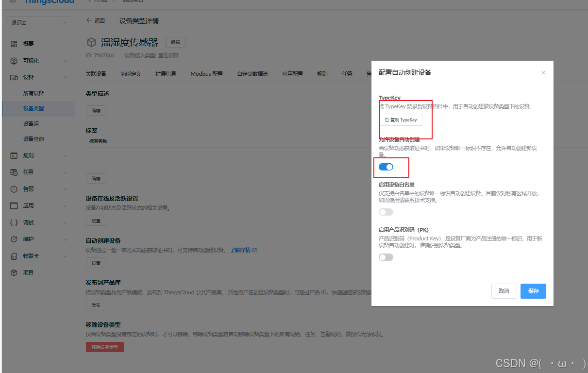The width and height of the screenshot is (588, 373).
Task: Switch to the 功能定义 tab
Action: 131,74
